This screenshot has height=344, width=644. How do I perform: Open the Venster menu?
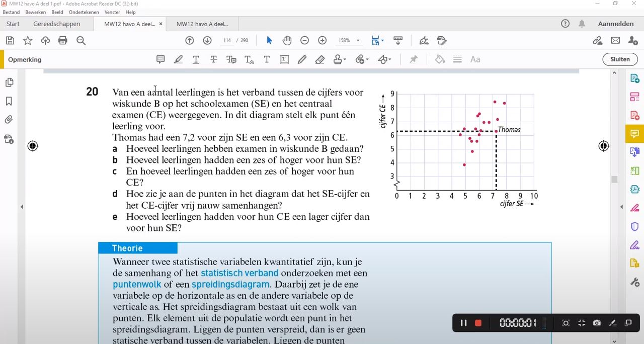112,12
